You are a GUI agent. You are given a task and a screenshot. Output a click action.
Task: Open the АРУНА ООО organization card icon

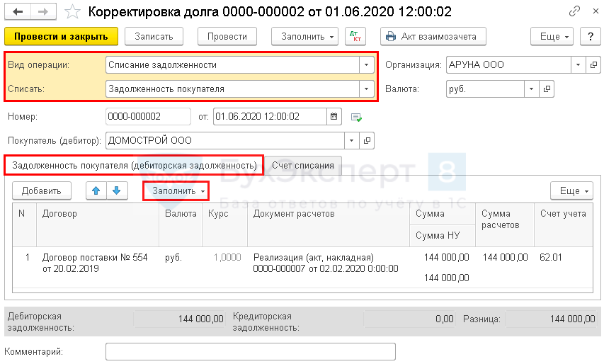(x=594, y=64)
